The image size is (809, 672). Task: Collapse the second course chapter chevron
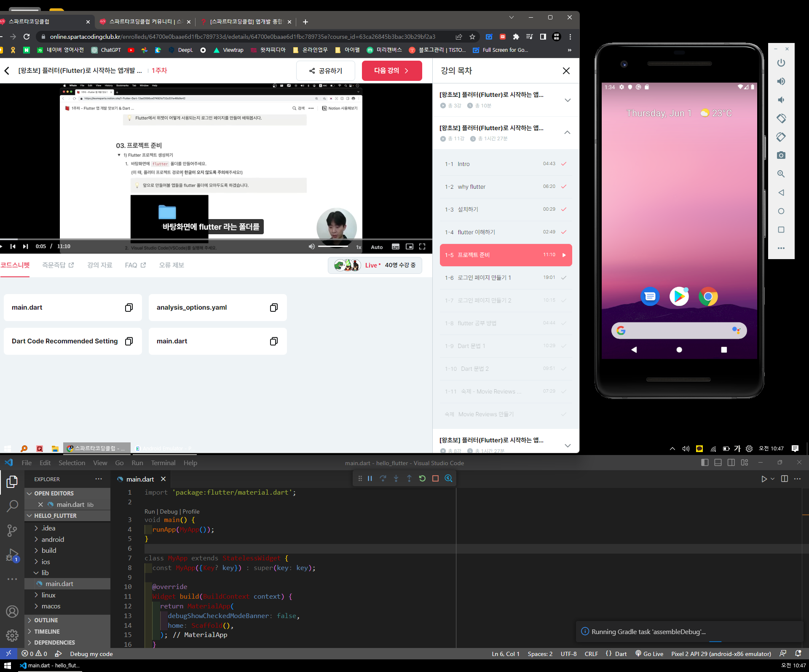pyautogui.click(x=568, y=133)
